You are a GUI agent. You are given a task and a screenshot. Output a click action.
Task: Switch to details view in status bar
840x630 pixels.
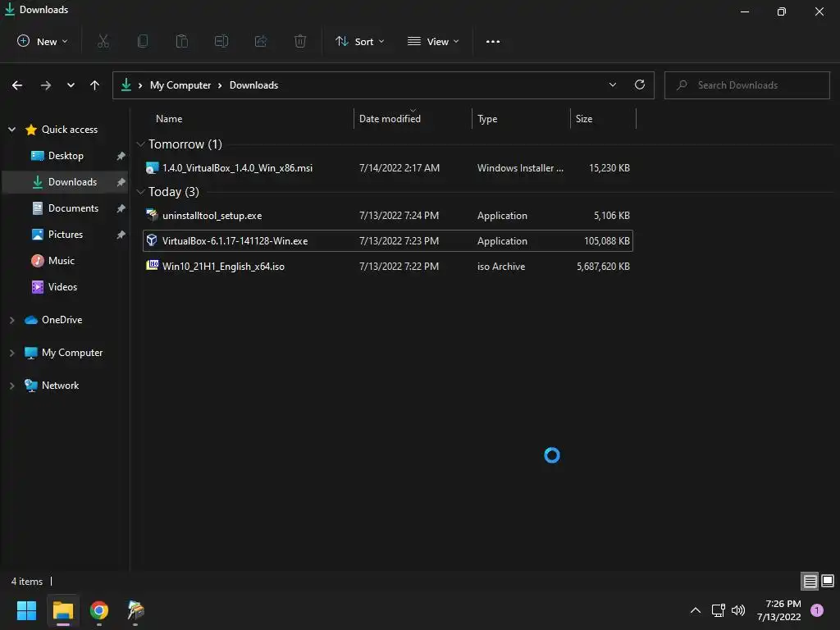coord(810,582)
